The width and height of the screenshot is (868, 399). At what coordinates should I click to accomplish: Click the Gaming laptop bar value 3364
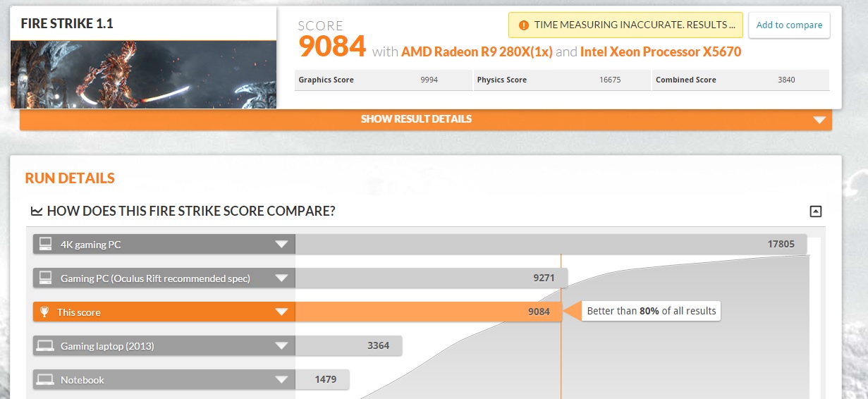(x=379, y=346)
